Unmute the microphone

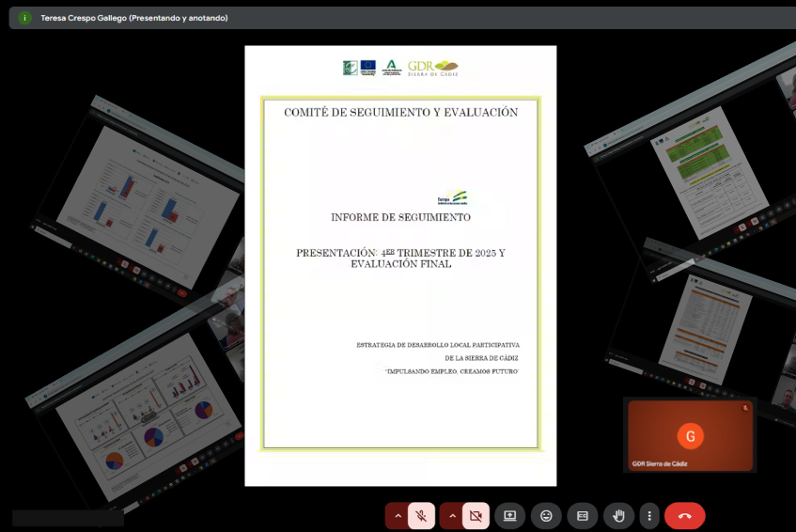pyautogui.click(x=422, y=515)
